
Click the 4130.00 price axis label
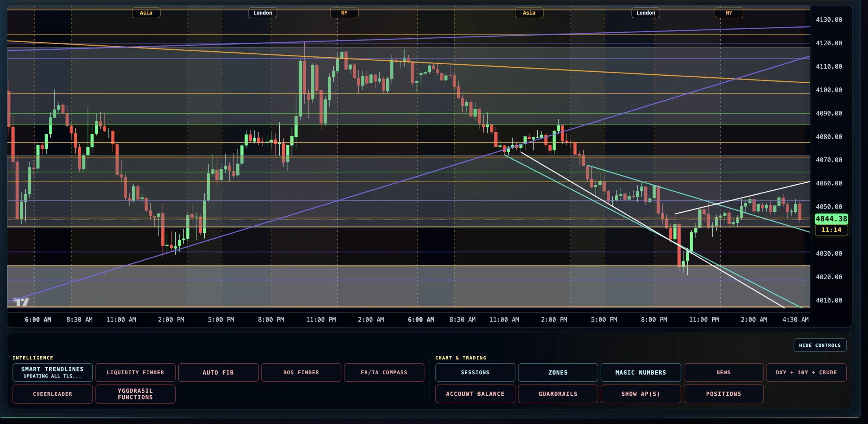click(829, 20)
